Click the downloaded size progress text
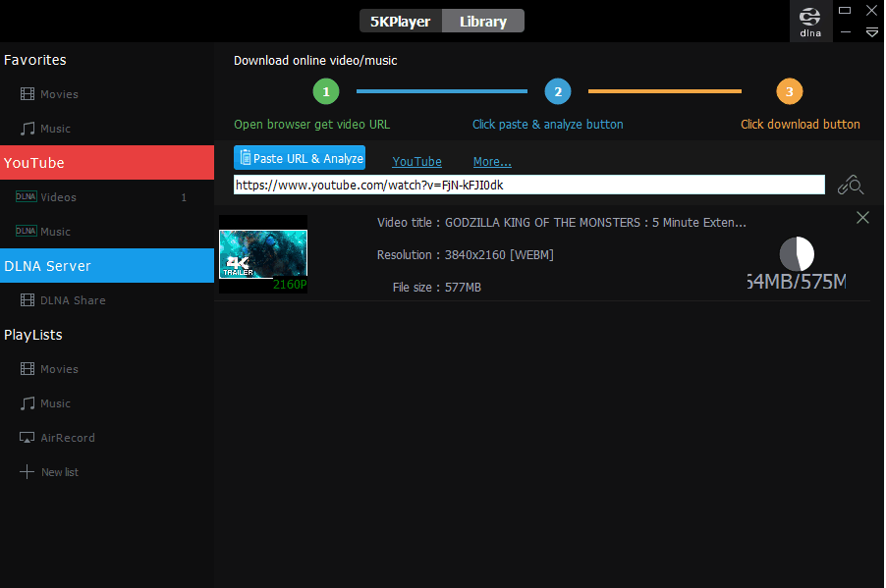The height and width of the screenshot is (588, 886). [x=797, y=282]
